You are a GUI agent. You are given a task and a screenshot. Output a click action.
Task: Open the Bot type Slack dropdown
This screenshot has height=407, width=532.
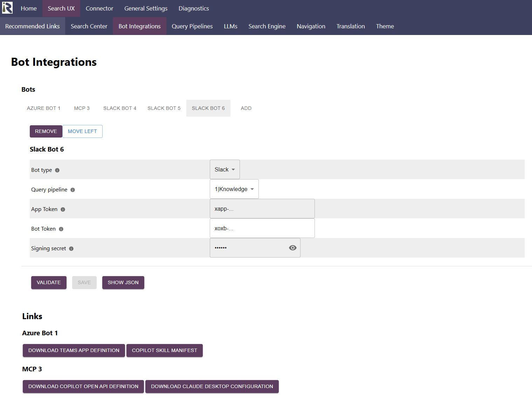(224, 169)
